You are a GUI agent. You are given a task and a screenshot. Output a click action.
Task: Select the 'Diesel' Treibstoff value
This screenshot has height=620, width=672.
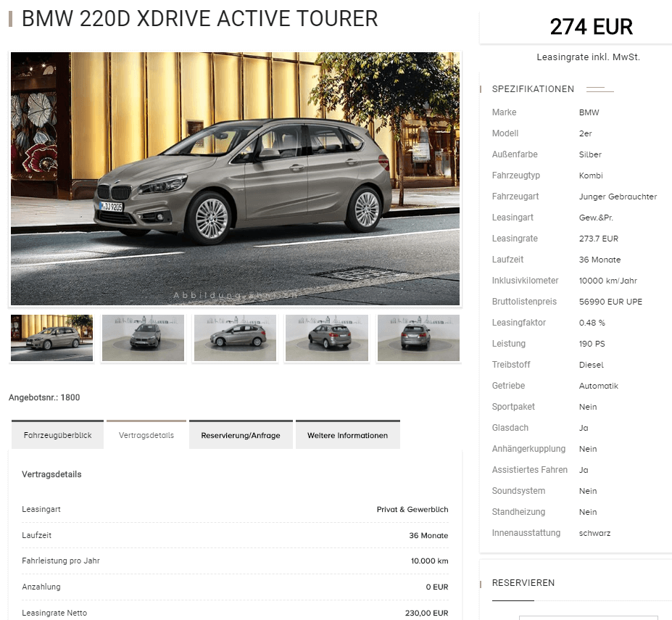point(591,365)
